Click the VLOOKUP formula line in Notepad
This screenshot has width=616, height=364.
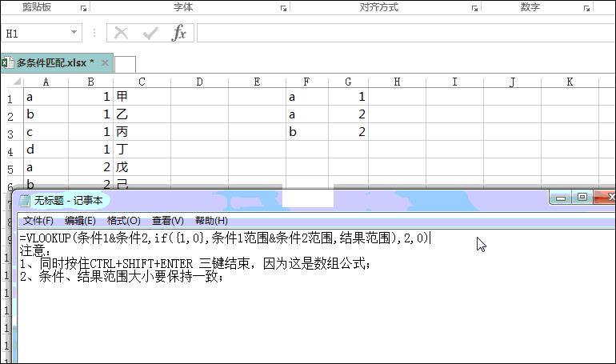(225, 238)
